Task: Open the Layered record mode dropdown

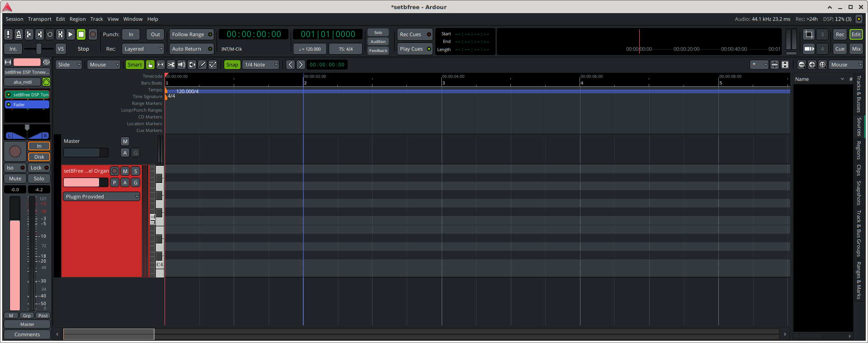Action: (143, 49)
